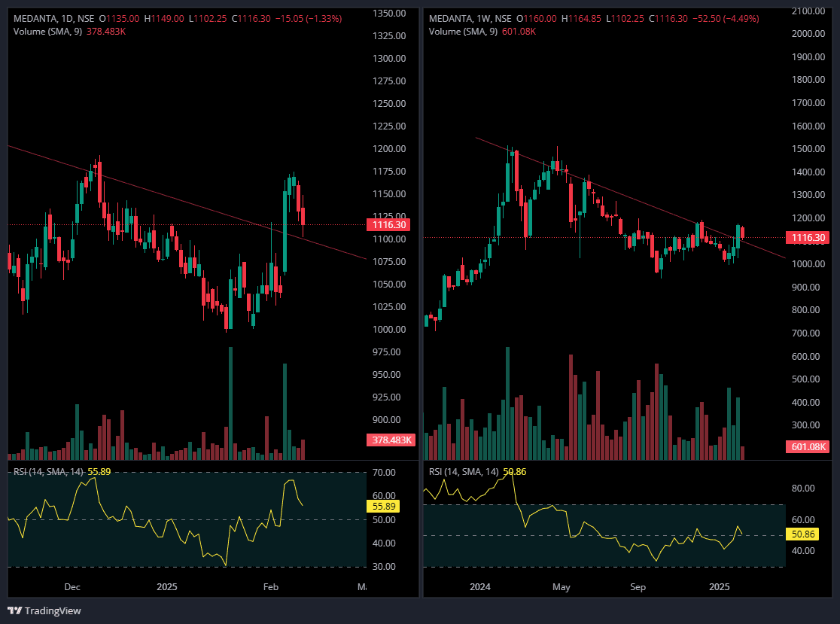Image resolution: width=840 pixels, height=624 pixels.
Task: Click the Feb label on the daily time axis
Action: [271, 587]
